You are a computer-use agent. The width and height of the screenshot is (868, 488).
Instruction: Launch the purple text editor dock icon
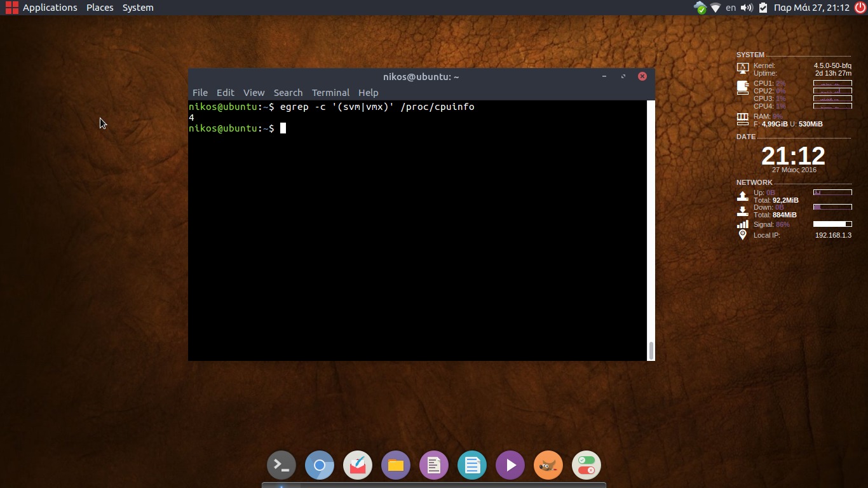click(434, 466)
